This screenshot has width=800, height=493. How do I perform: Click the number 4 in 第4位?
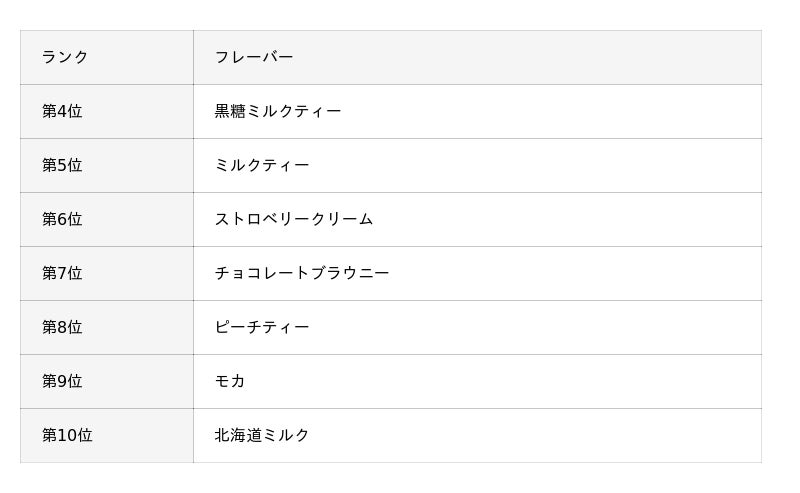click(x=62, y=111)
